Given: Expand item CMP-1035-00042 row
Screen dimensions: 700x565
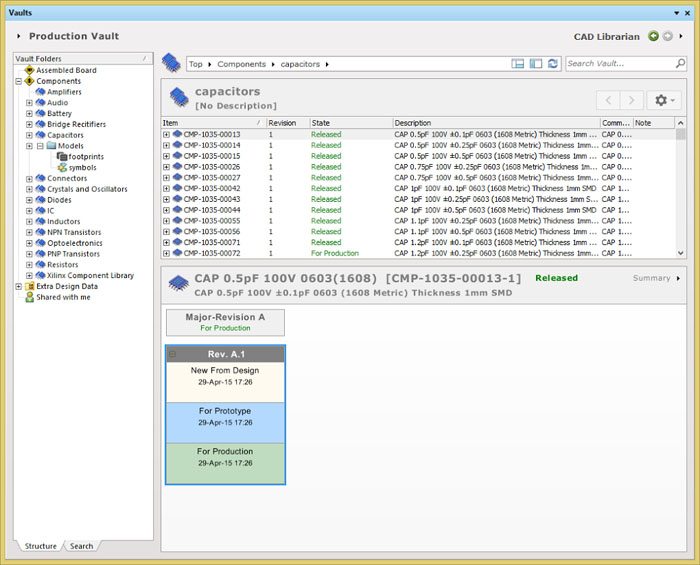Looking at the screenshot, I should pyautogui.click(x=166, y=188).
